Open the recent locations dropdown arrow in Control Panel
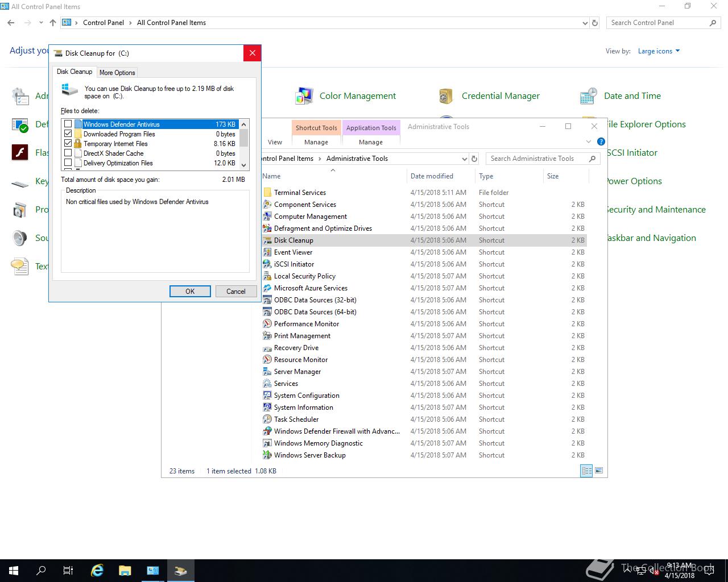This screenshot has height=582, width=728. pyautogui.click(x=41, y=23)
